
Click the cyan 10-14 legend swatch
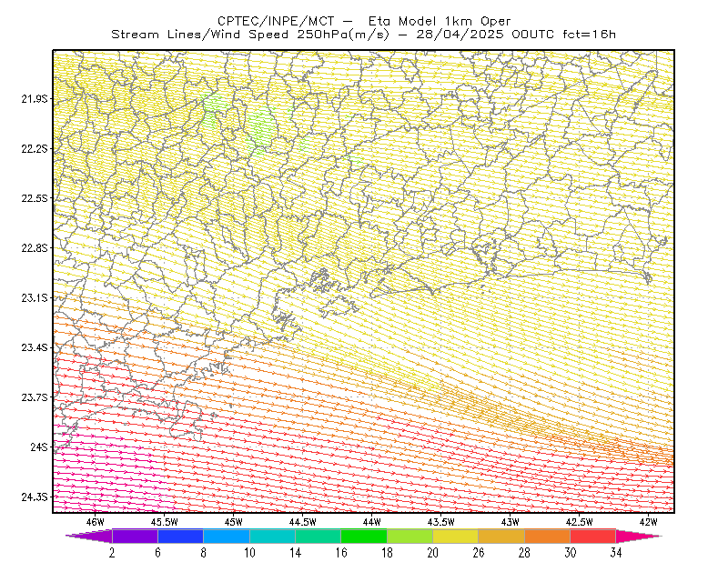[x=272, y=536]
